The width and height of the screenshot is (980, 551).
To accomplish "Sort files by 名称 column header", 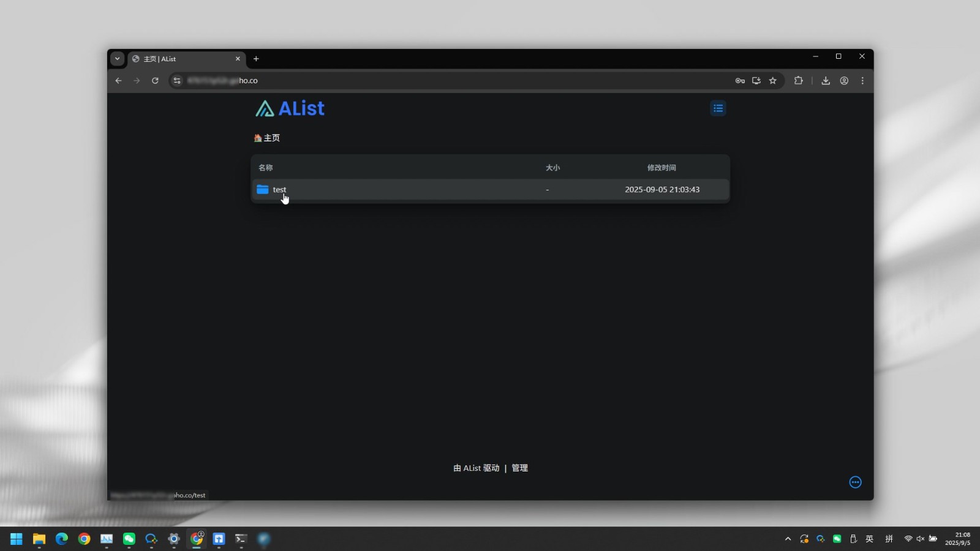I will pos(265,168).
